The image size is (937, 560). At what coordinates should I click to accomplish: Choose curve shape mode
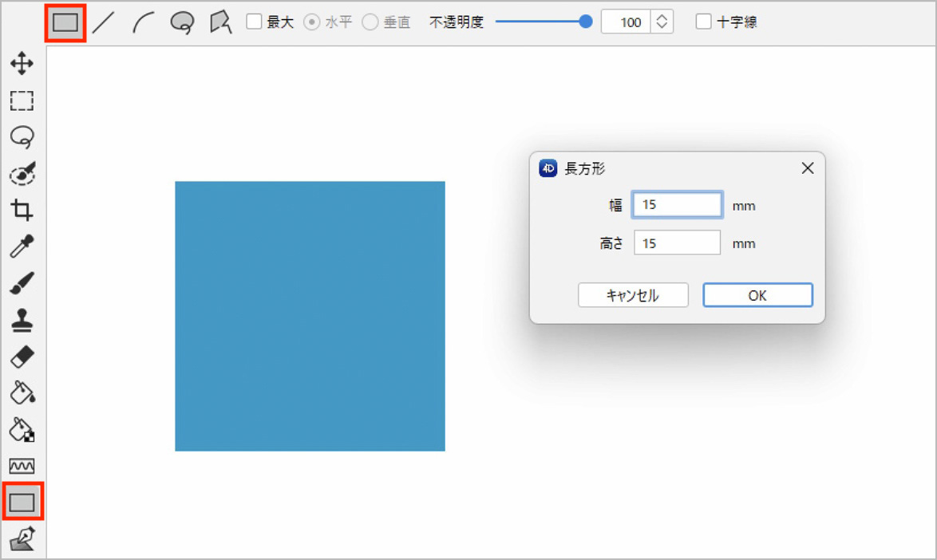144,22
